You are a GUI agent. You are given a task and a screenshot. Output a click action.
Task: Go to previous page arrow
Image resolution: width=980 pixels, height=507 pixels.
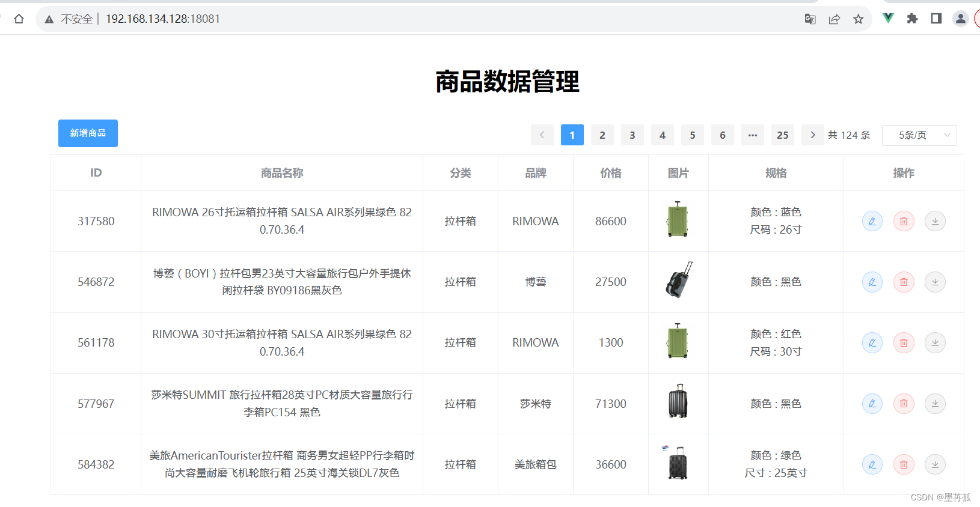pos(542,135)
